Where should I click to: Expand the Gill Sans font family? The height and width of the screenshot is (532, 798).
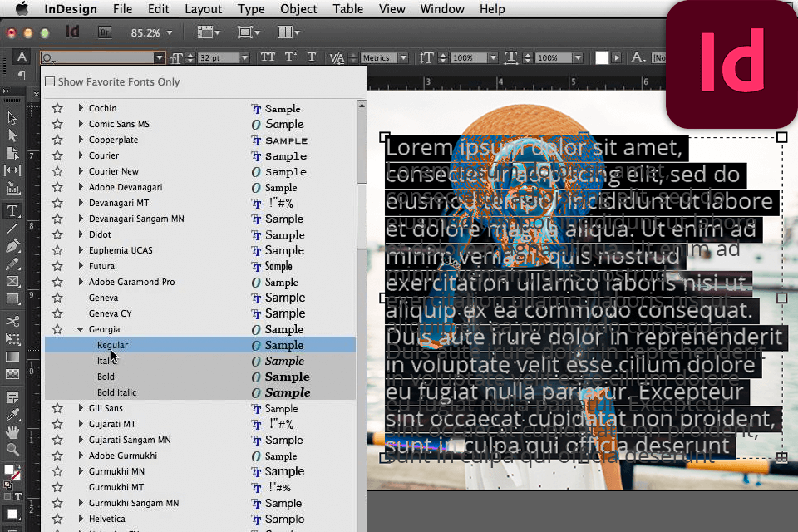(x=81, y=408)
